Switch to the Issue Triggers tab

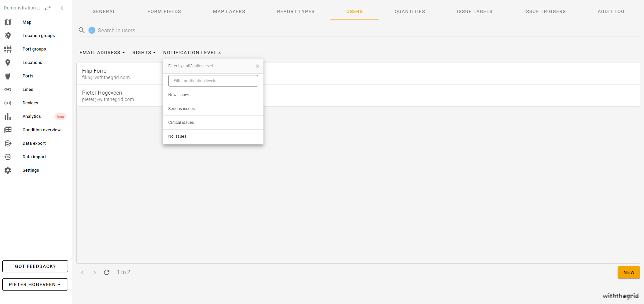pyautogui.click(x=545, y=11)
